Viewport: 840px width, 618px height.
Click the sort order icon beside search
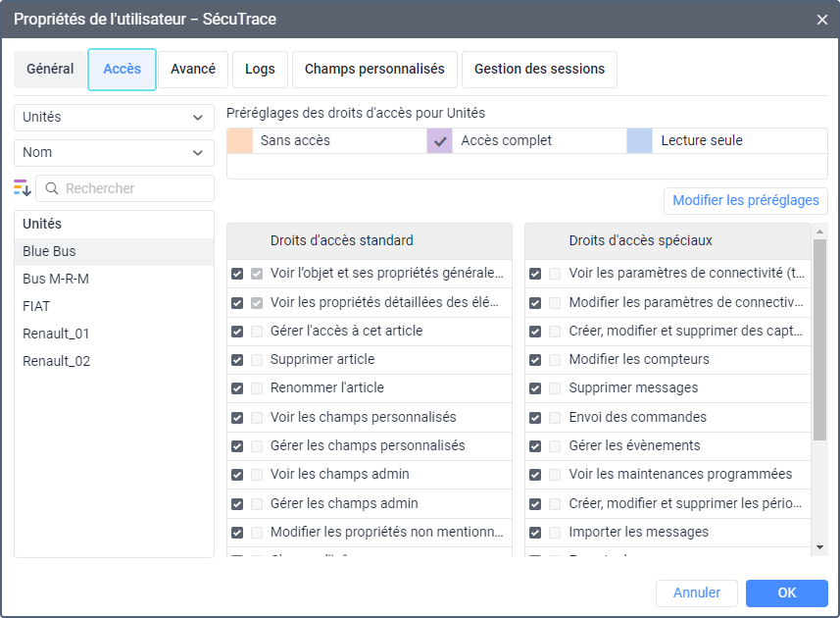[23, 188]
